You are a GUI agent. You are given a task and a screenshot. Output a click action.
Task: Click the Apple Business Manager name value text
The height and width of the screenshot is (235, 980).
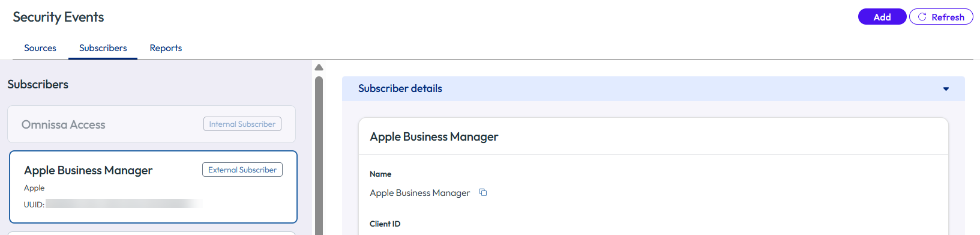[x=419, y=193]
